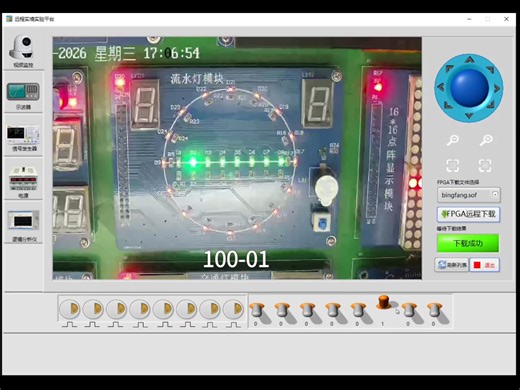
Task: Click the right focus frame icon
Action: click(x=485, y=165)
